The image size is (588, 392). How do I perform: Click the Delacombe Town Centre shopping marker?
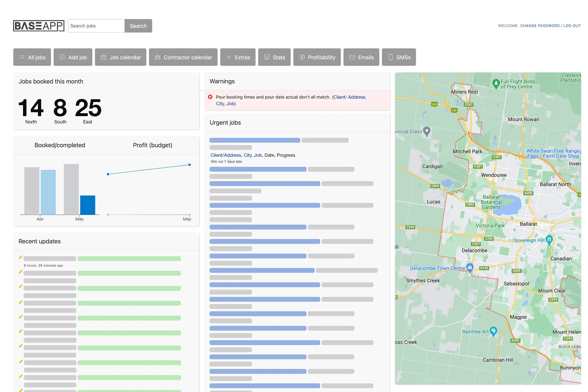tap(470, 268)
